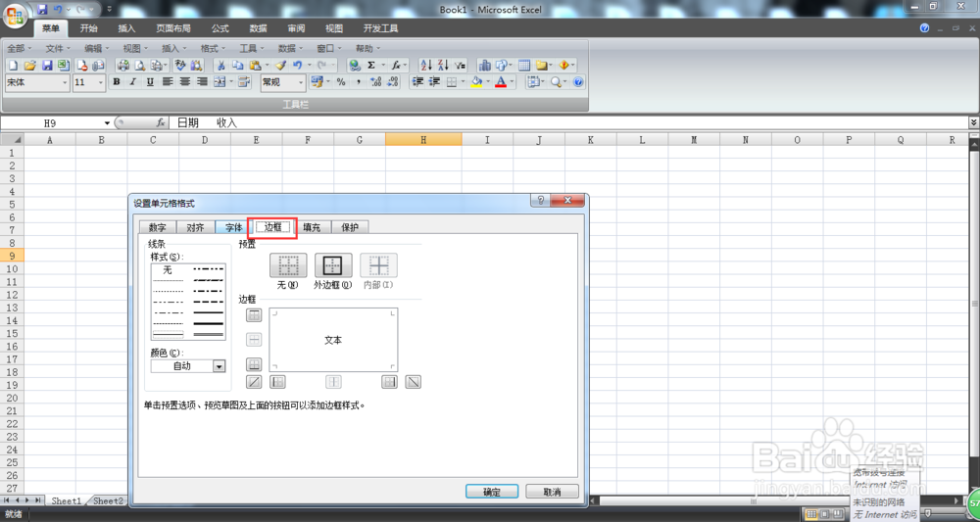Toggle diagonal-down border button
Image resolution: width=980 pixels, height=522 pixels.
click(x=414, y=382)
